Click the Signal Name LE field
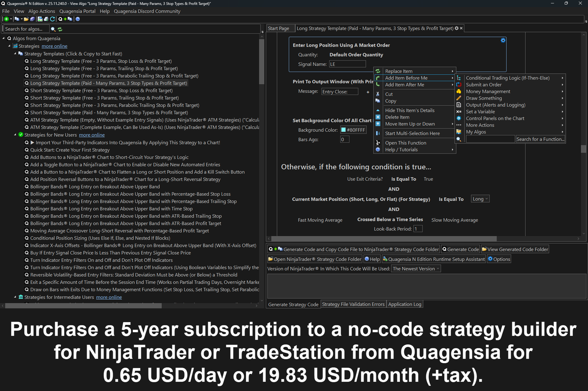588x391 pixels. click(347, 64)
